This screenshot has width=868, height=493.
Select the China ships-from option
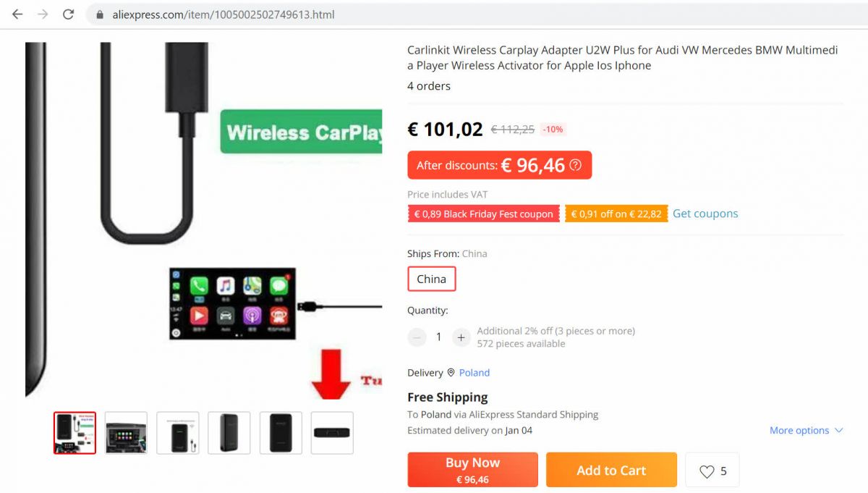pyautogui.click(x=432, y=279)
